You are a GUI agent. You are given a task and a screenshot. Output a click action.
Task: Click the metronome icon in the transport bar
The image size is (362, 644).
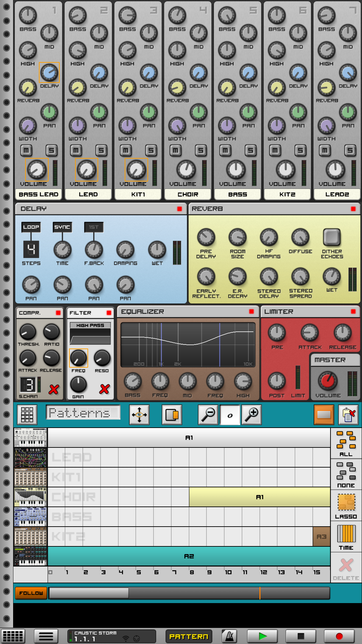(x=229, y=636)
